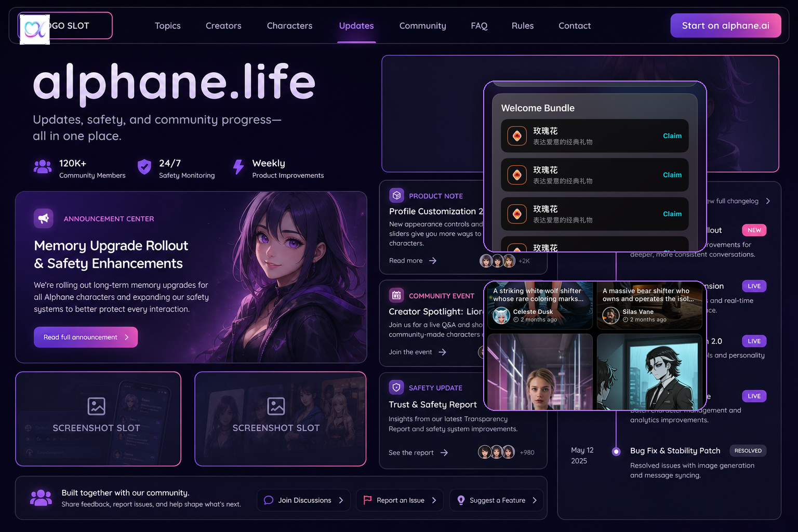Viewport: 798px width, 532px height.
Task: Open the Read more link under Profile Customization
Action: click(406, 261)
